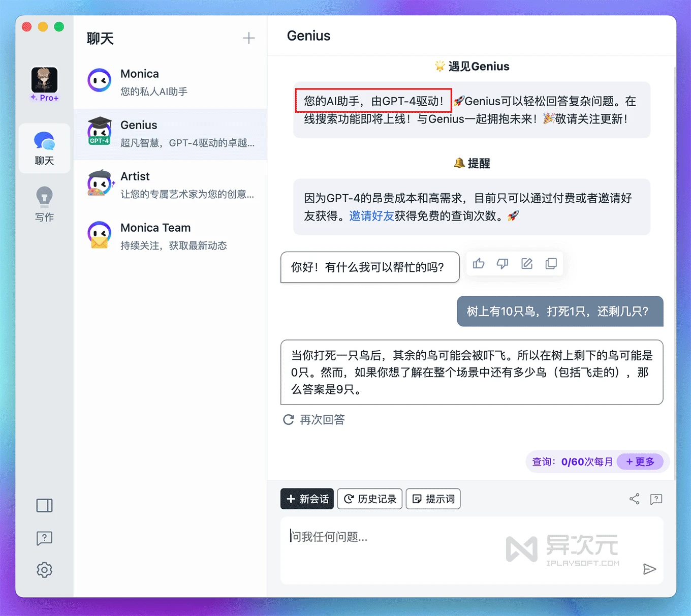Click the 新会话 button
The width and height of the screenshot is (691, 616).
click(x=307, y=499)
